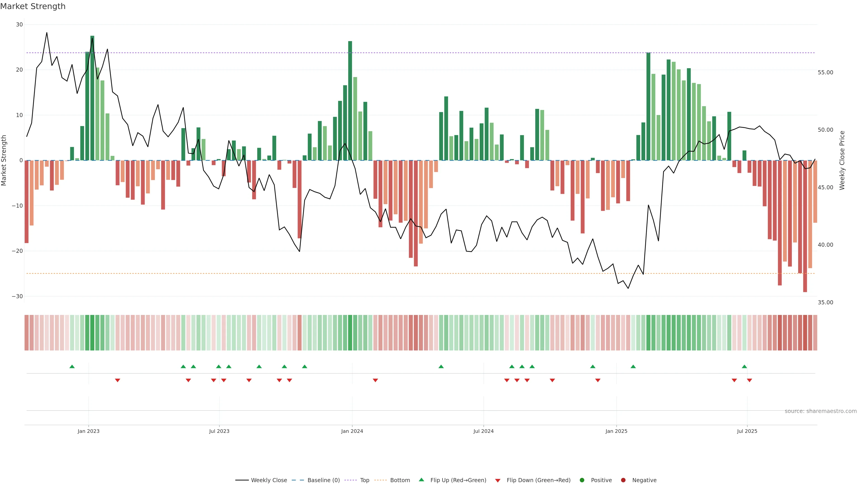The height and width of the screenshot is (488, 868).
Task: Click Flip Up green triangle legend icon
Action: pyautogui.click(x=421, y=480)
